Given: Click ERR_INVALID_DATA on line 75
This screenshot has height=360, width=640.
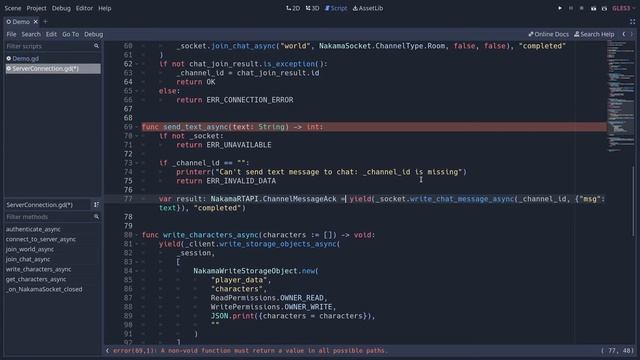Looking at the screenshot, I should pos(241,181).
